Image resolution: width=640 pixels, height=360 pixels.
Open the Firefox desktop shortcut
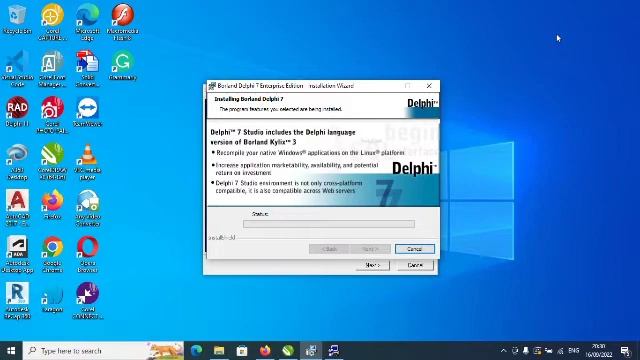(x=52, y=204)
